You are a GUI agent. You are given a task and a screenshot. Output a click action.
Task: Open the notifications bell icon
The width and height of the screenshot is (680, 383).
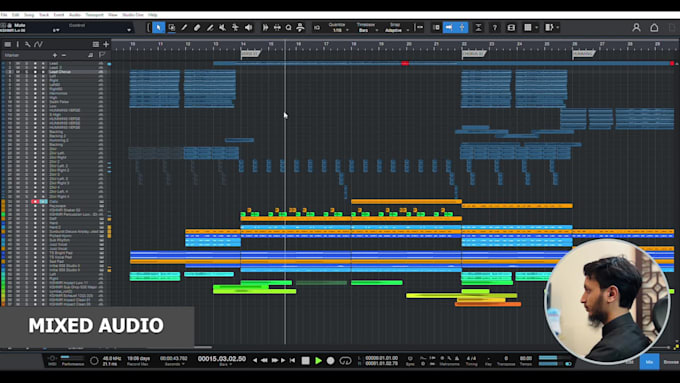tap(654, 28)
